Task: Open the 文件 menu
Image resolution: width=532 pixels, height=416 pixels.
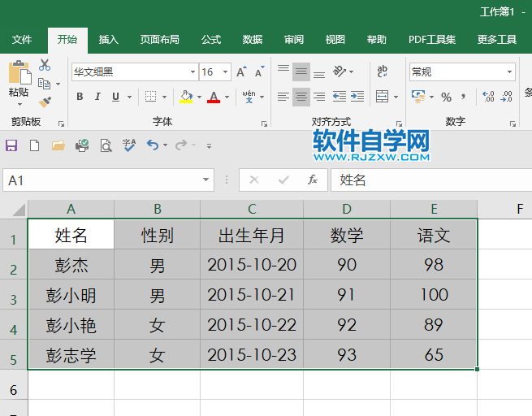Action: (22, 40)
